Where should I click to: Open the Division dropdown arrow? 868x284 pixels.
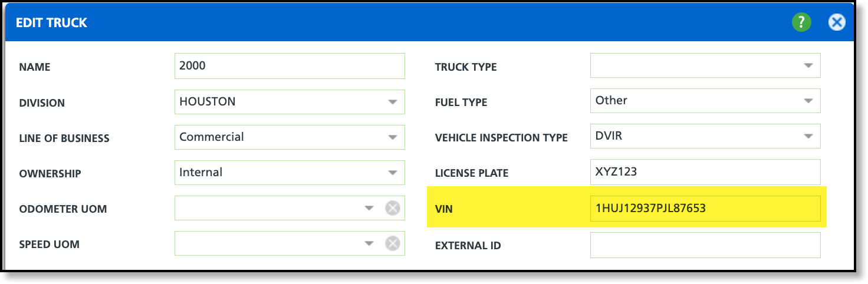click(393, 102)
